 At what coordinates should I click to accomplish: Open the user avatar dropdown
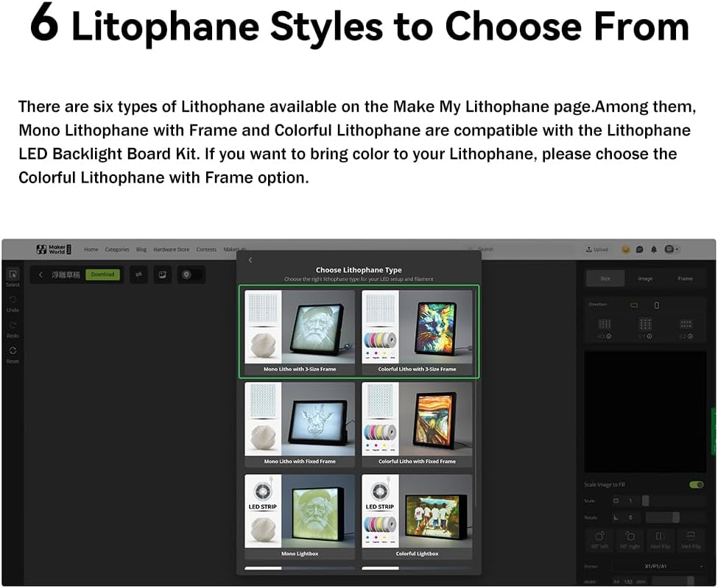[672, 249]
